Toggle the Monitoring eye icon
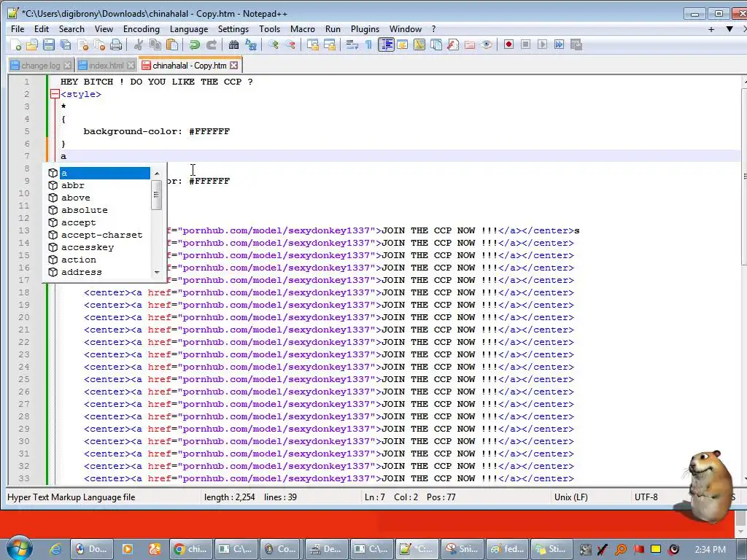The width and height of the screenshot is (747, 560). (x=487, y=44)
